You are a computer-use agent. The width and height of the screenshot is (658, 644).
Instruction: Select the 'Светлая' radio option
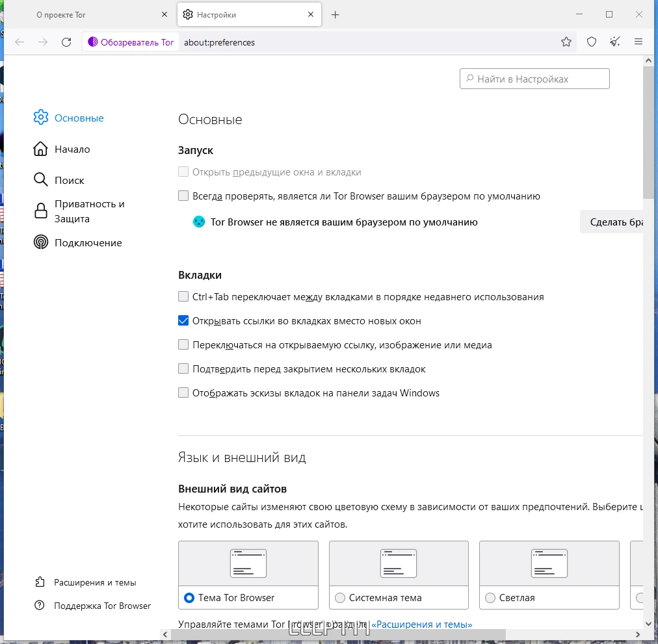point(490,597)
